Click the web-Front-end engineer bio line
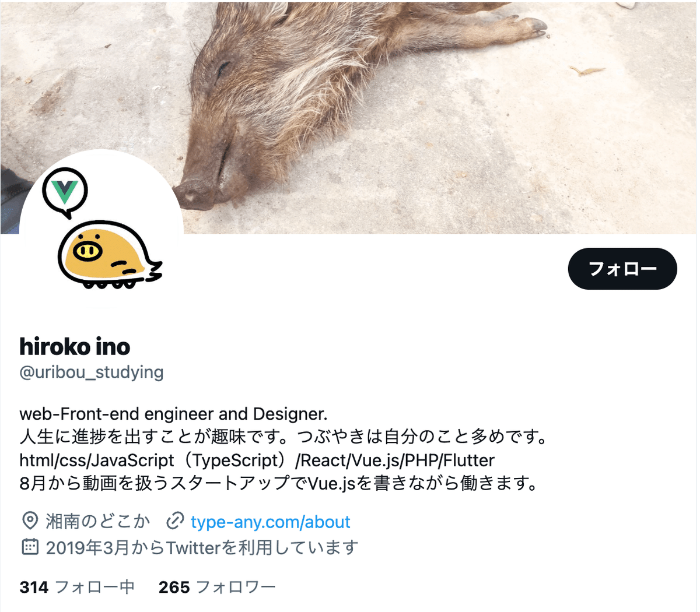 174,414
